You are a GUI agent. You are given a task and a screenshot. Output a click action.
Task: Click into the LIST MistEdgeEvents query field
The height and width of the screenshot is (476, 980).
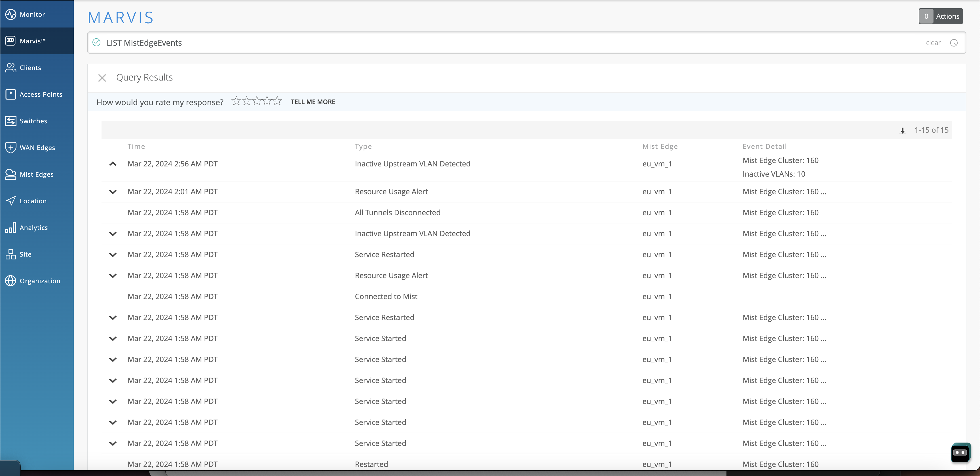457,43
